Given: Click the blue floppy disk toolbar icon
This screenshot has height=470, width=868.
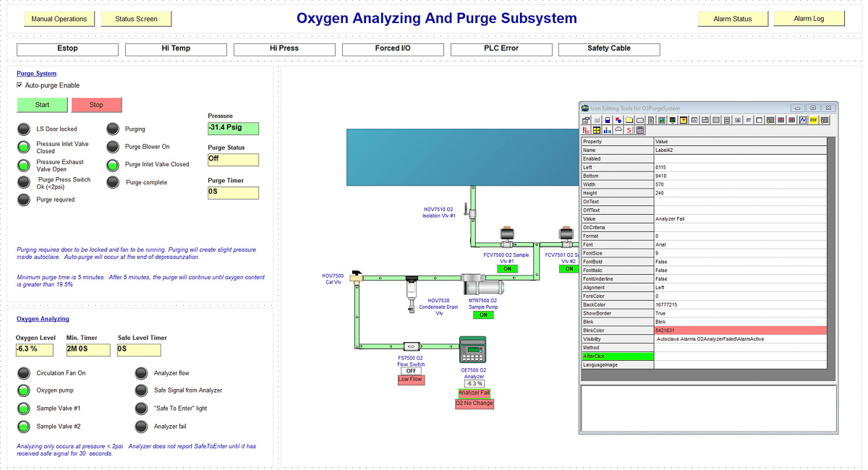Looking at the screenshot, I should click(x=608, y=120).
